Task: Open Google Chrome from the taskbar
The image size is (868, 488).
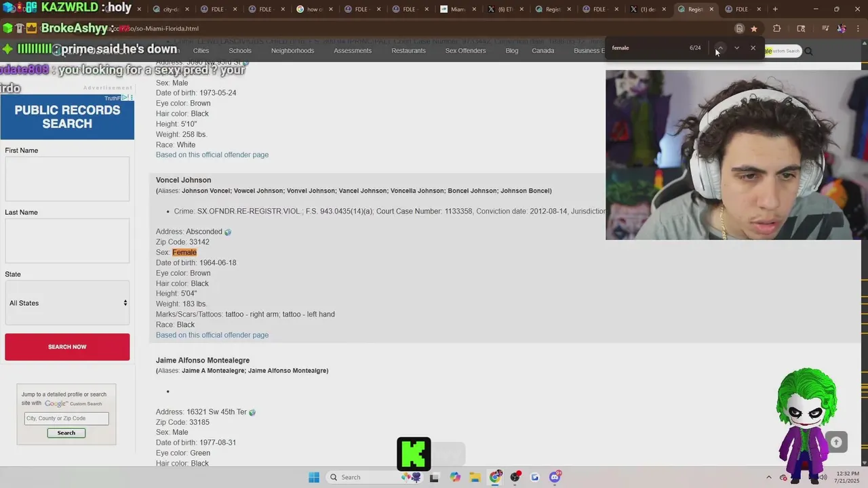Action: click(x=495, y=477)
